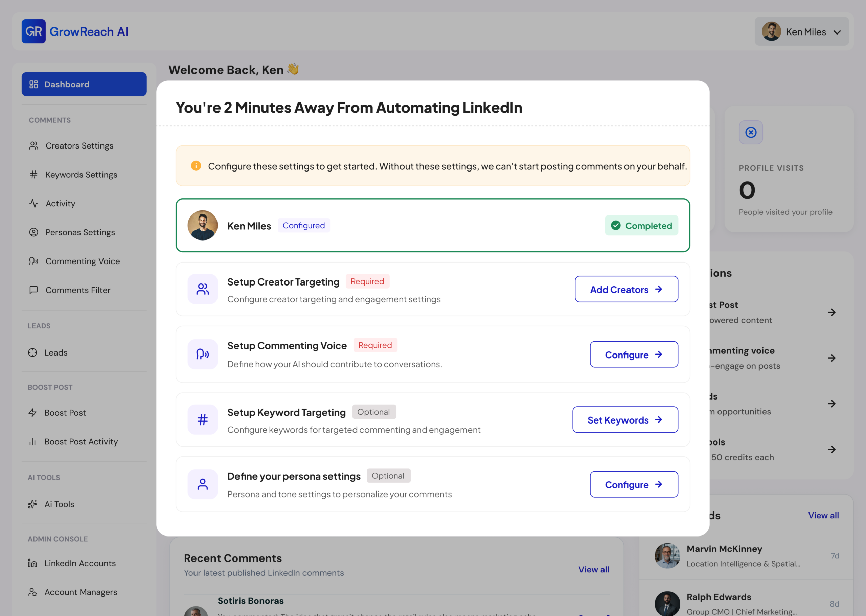The image size is (866, 616).
Task: Click the Optional tag on Keyword Targeting
Action: click(374, 412)
